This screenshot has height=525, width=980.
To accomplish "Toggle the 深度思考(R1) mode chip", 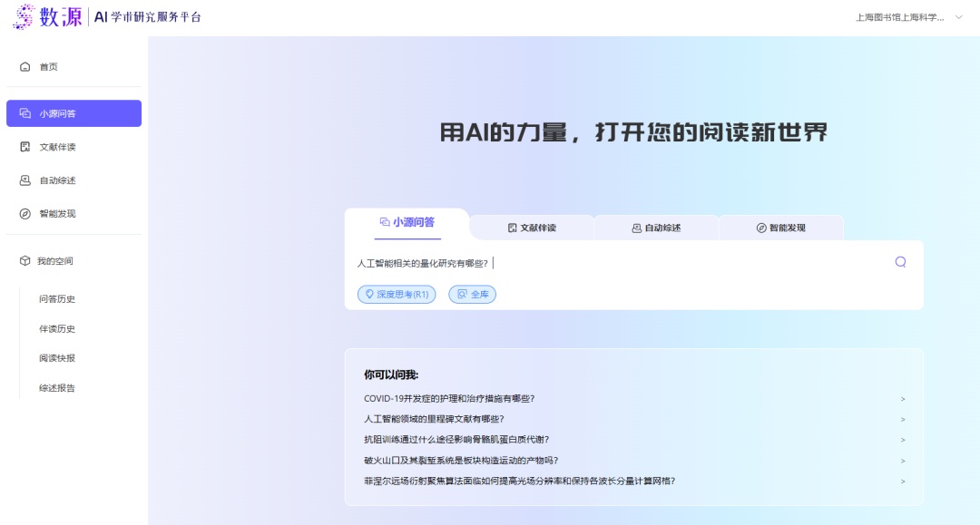I will [x=397, y=295].
